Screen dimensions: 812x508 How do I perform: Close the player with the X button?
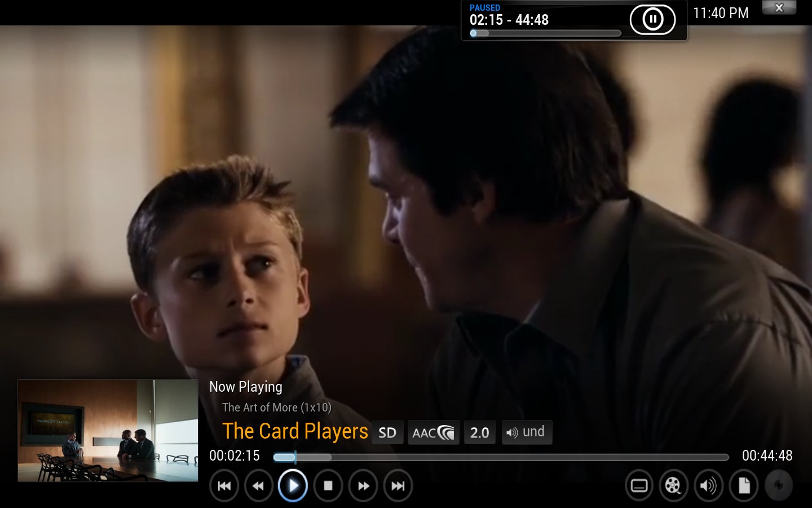(779, 7)
